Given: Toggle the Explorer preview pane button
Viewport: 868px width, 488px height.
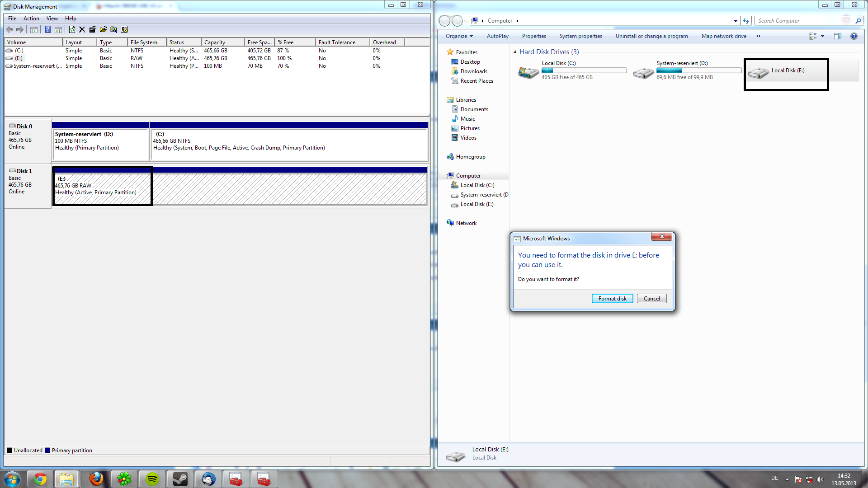Looking at the screenshot, I should click(837, 36).
